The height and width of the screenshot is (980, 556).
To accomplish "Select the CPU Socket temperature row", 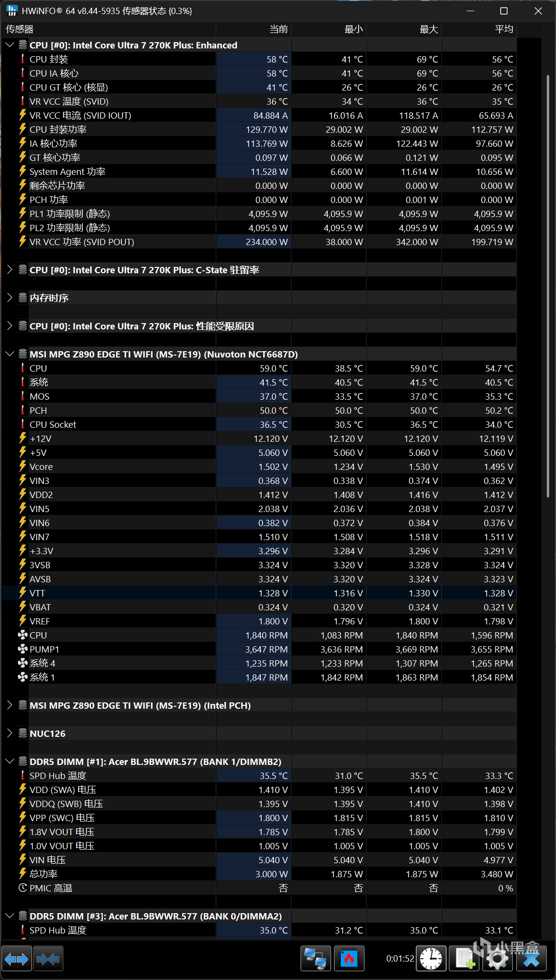I will pos(259,424).
